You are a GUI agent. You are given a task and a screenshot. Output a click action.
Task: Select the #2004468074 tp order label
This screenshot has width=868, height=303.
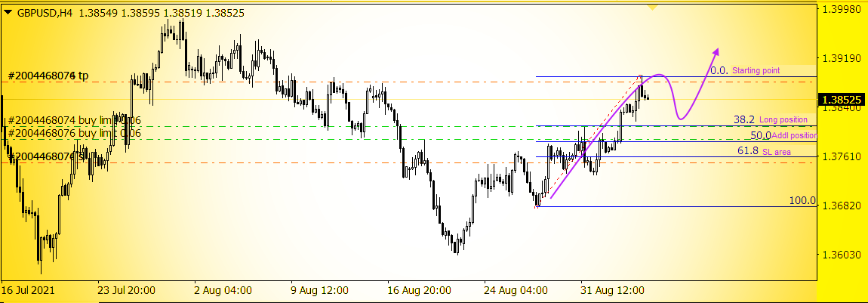pos(48,76)
